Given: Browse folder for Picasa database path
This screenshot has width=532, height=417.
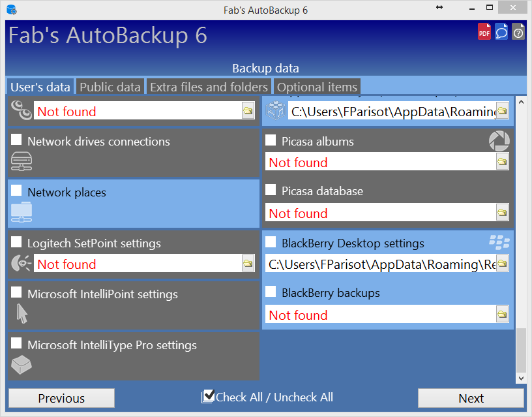Looking at the screenshot, I should 502,213.
